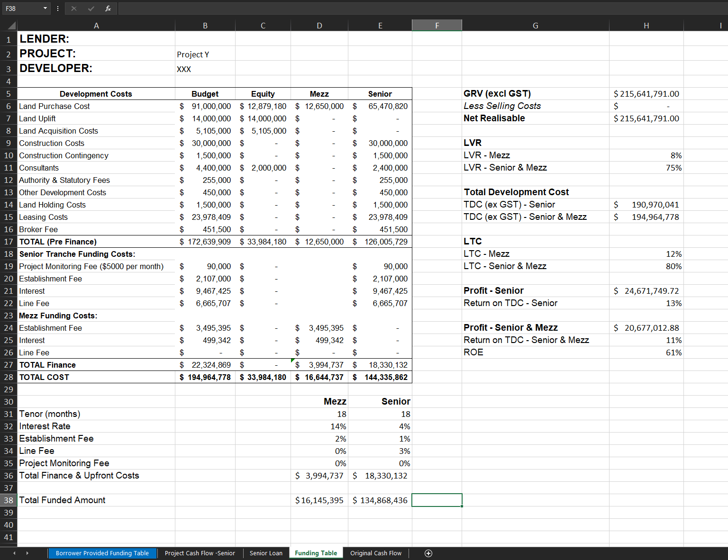Click the previous sheet scroll arrow
This screenshot has height=560, width=728.
click(x=14, y=553)
